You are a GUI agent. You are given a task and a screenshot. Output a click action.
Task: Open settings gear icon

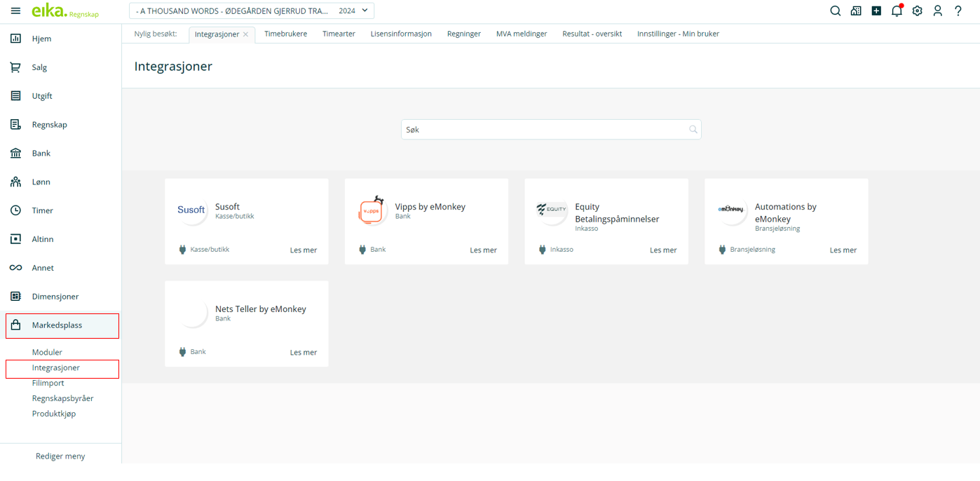[x=917, y=11]
